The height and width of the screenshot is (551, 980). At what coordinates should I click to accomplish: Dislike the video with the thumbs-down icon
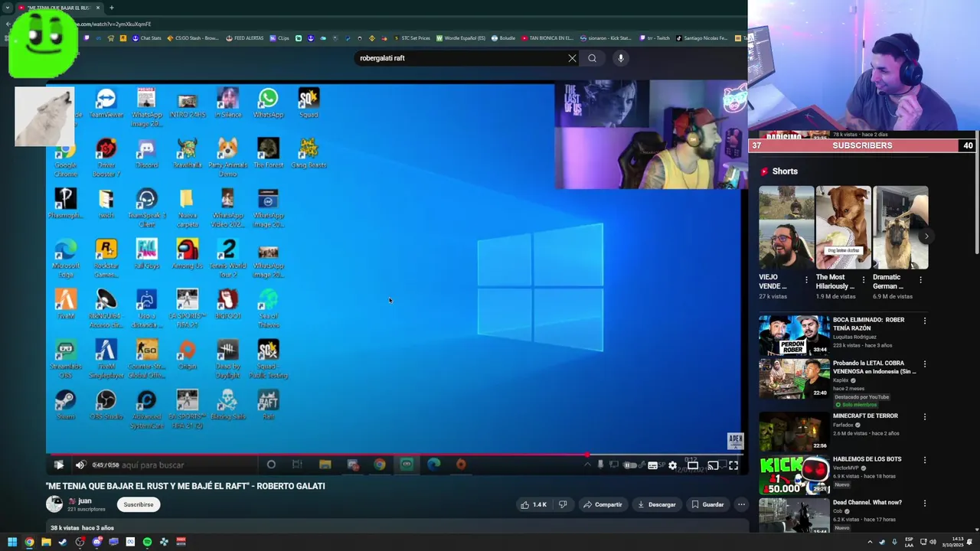point(563,504)
